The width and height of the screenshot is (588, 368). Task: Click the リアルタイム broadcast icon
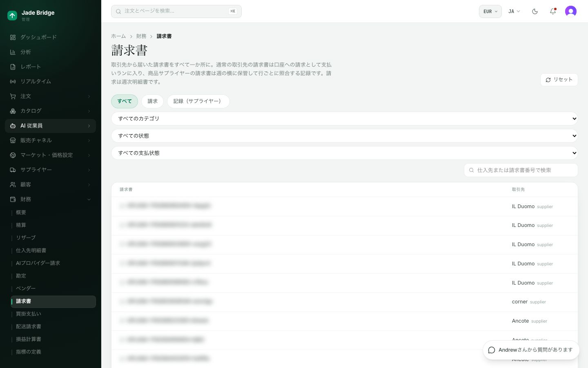click(13, 81)
